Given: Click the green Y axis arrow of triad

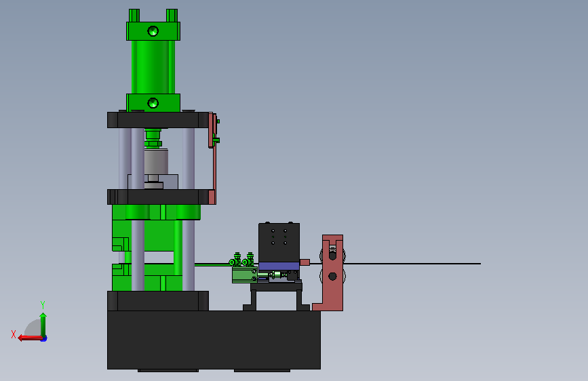Looking at the screenshot, I should coord(43,324).
